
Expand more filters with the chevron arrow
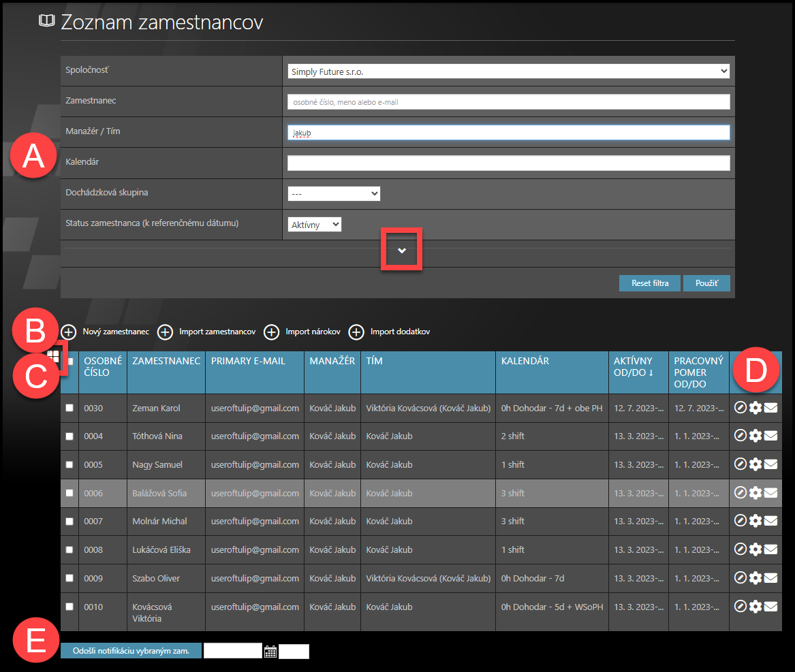click(x=402, y=251)
